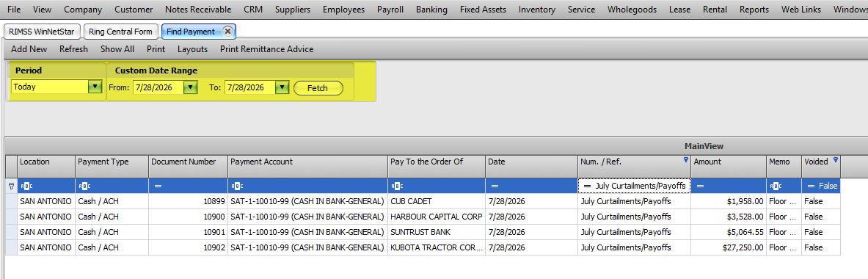The height and width of the screenshot is (279, 868).
Task: Click the To date input field
Action: 249,87
